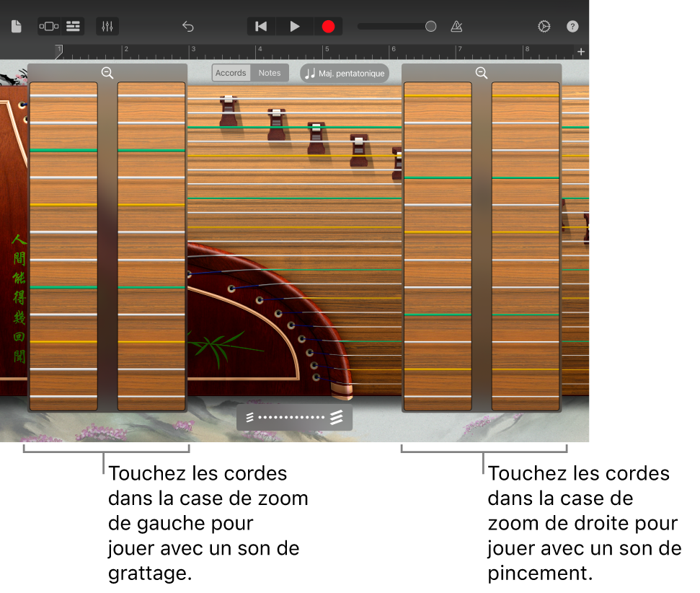Enable the metronome
The width and height of the screenshot is (700, 593).
point(456,26)
